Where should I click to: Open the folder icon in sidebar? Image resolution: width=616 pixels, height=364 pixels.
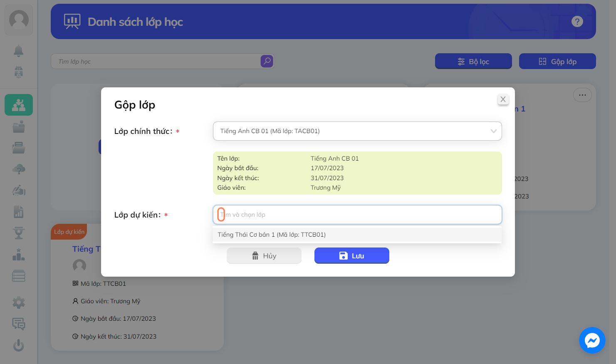coord(19,126)
